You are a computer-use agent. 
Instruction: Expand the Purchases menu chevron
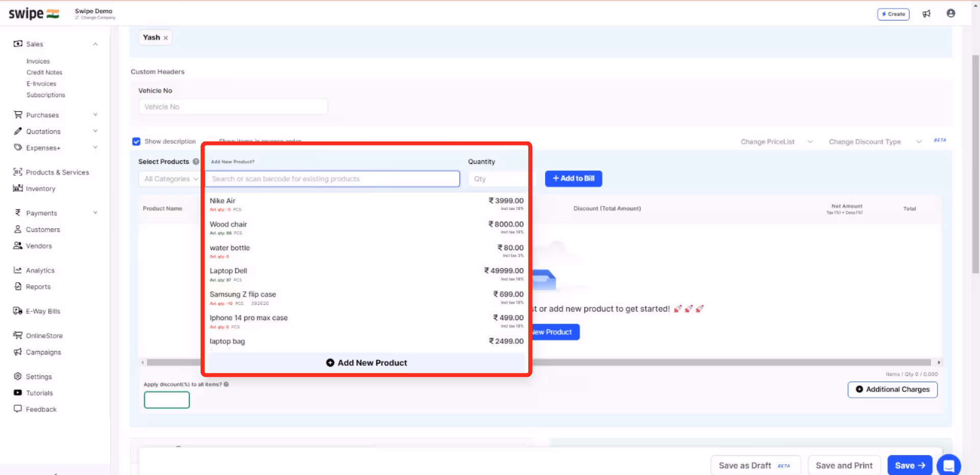click(x=95, y=114)
